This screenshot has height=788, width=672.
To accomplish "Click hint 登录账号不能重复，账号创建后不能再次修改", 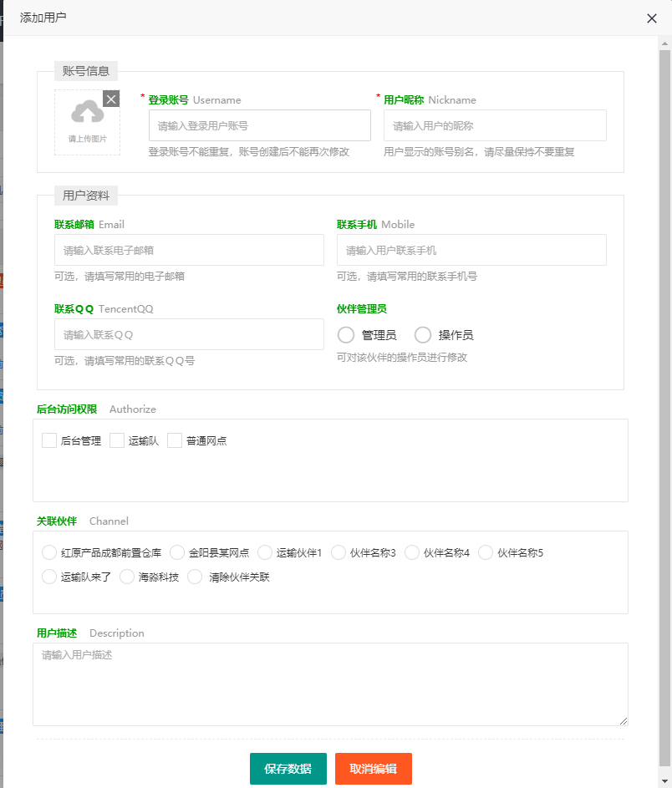I will click(249, 152).
